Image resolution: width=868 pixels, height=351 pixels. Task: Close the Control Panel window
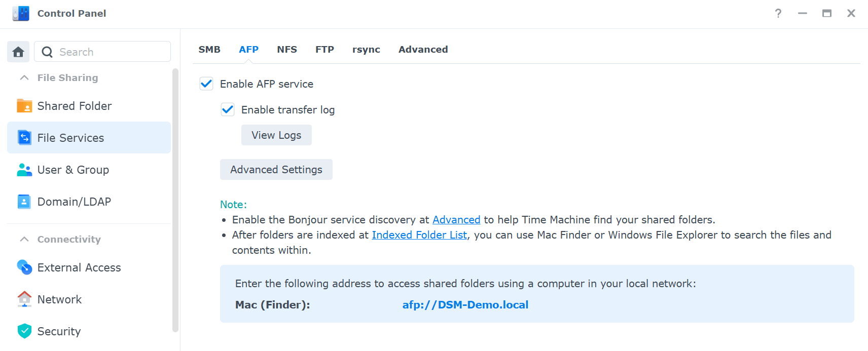[851, 13]
